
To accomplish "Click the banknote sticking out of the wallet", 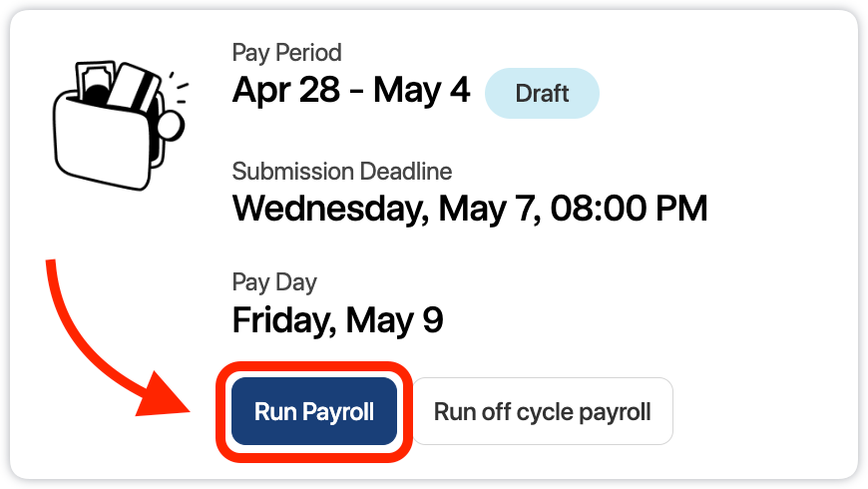I will (95, 82).
